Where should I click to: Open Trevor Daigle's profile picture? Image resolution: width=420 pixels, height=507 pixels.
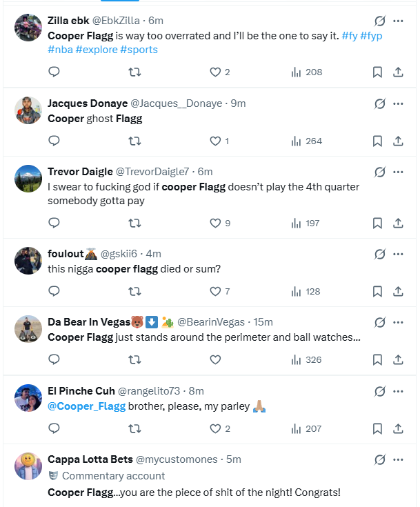[x=28, y=179]
